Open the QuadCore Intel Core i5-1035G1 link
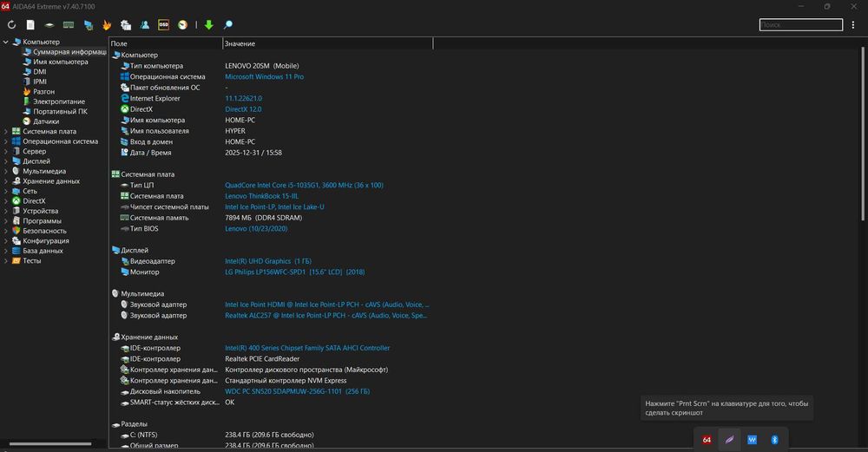This screenshot has height=452, width=868. tap(304, 186)
